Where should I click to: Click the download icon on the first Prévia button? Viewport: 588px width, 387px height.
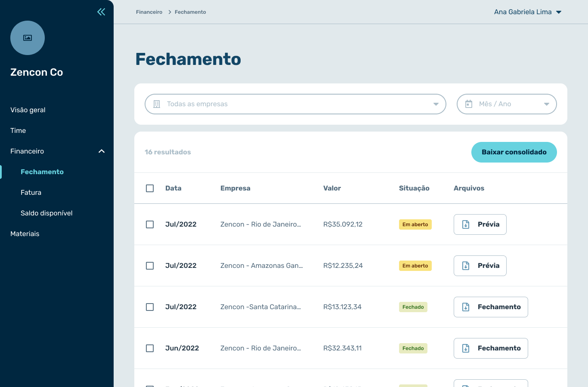[465, 224]
